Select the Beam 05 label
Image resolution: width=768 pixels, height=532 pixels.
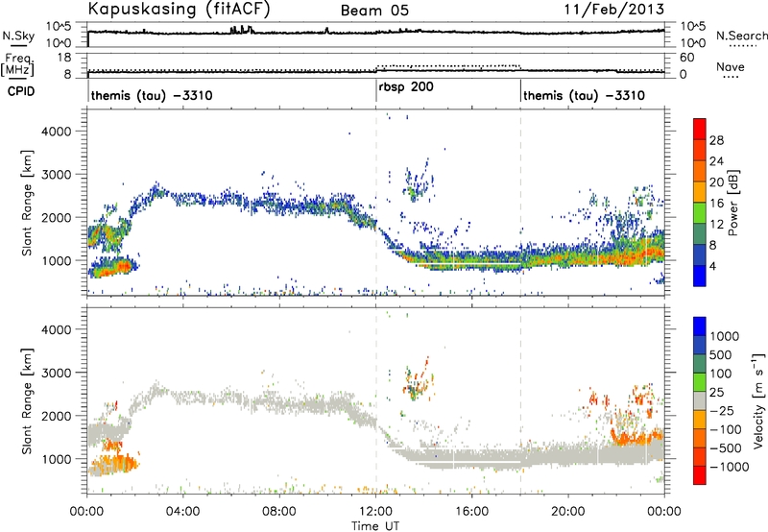click(374, 11)
